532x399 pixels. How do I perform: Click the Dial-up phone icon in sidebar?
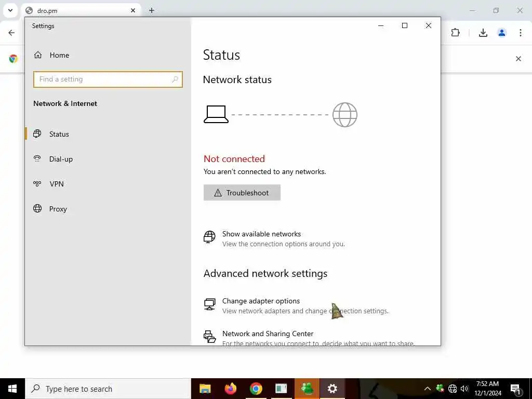click(x=37, y=159)
